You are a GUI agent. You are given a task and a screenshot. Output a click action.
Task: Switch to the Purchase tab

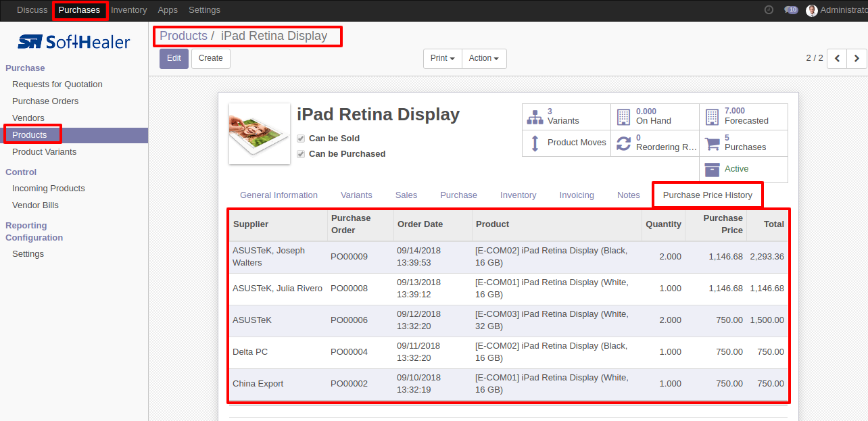458,195
